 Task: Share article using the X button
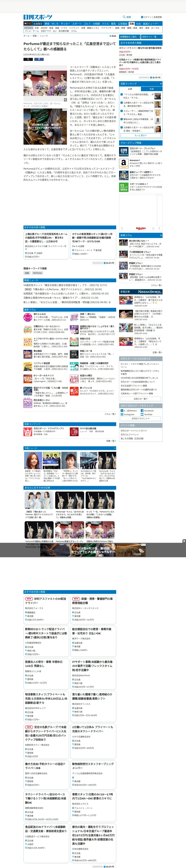click(x=28, y=59)
